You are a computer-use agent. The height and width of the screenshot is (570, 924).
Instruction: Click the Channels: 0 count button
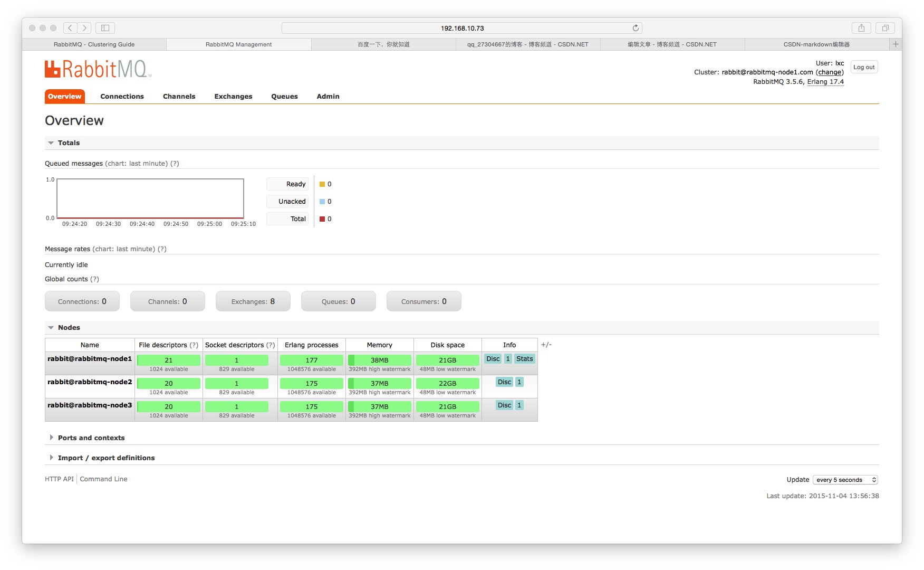click(x=168, y=301)
